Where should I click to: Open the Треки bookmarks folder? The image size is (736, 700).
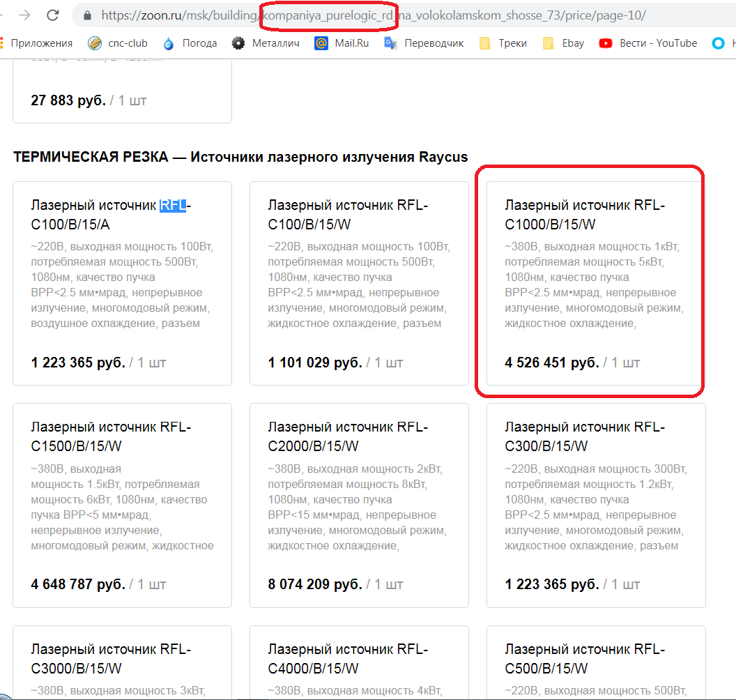pos(503,43)
